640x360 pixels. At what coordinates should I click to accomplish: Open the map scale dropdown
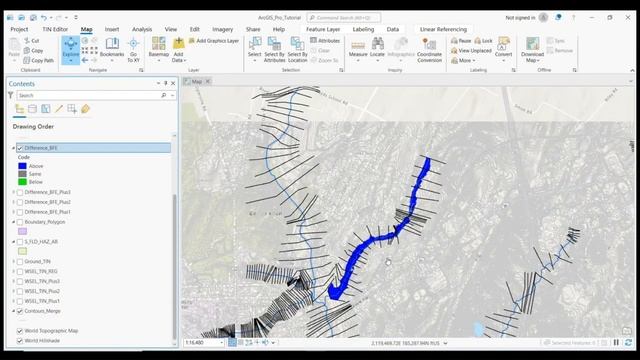222,343
